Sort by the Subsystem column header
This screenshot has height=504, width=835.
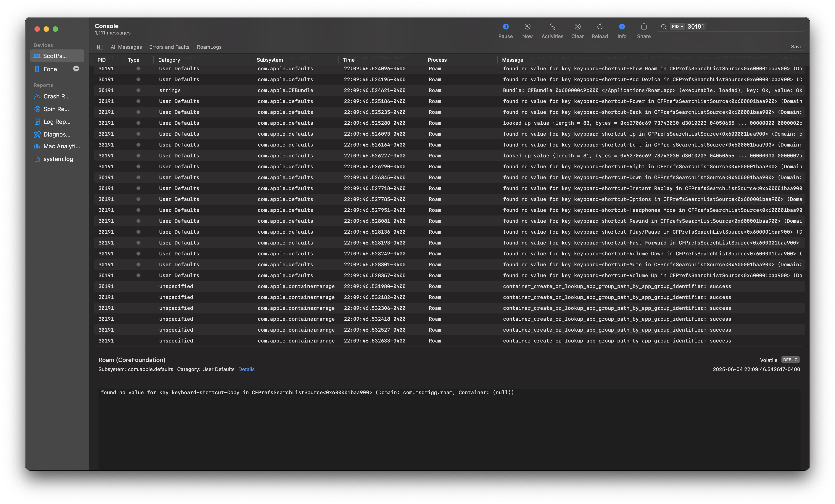click(269, 60)
